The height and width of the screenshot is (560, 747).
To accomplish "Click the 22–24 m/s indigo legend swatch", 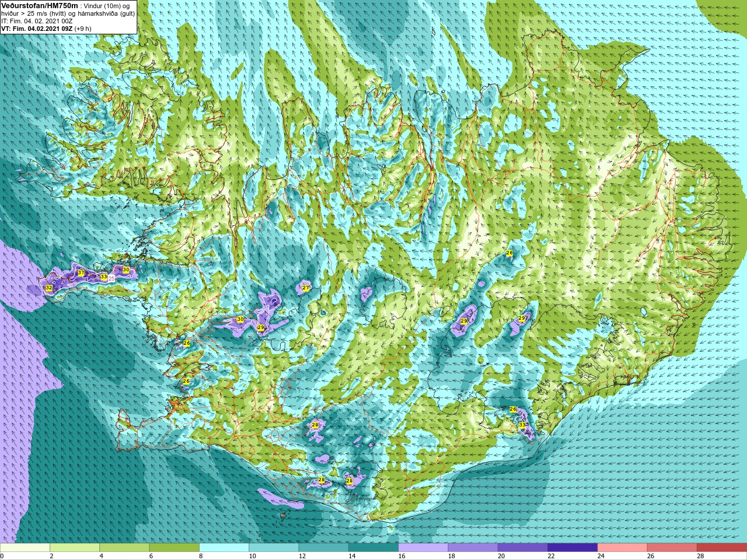I will pos(573,548).
